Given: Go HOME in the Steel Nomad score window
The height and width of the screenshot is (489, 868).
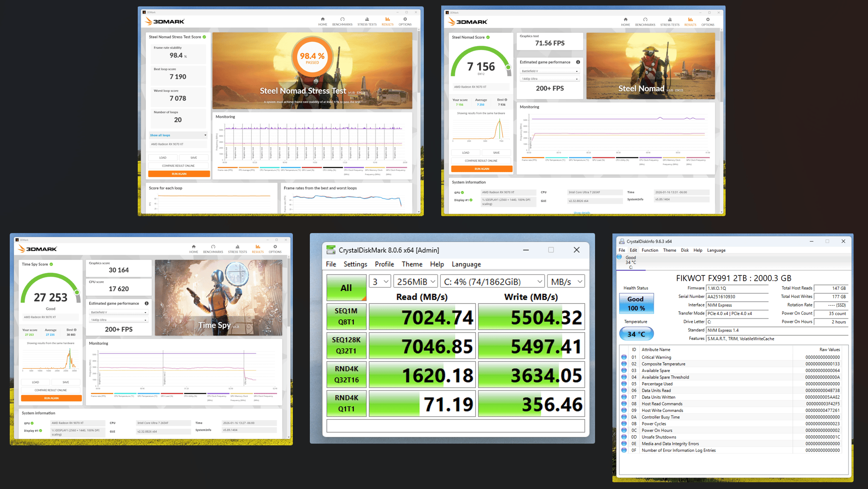Looking at the screenshot, I should coord(626,22).
